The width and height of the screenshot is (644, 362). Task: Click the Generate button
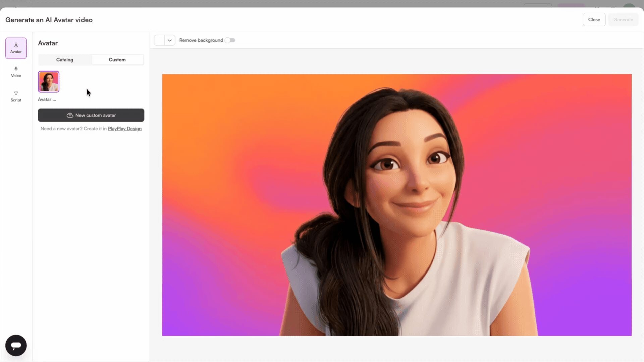(x=623, y=20)
